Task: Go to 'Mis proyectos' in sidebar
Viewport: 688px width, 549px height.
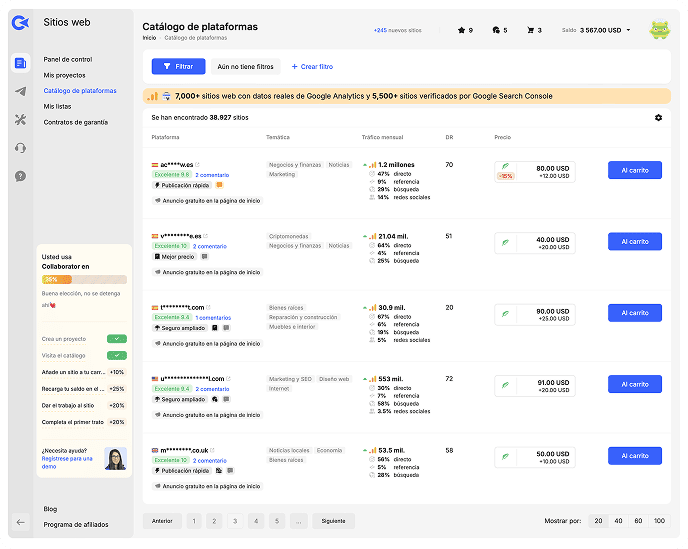Action: coord(65,75)
